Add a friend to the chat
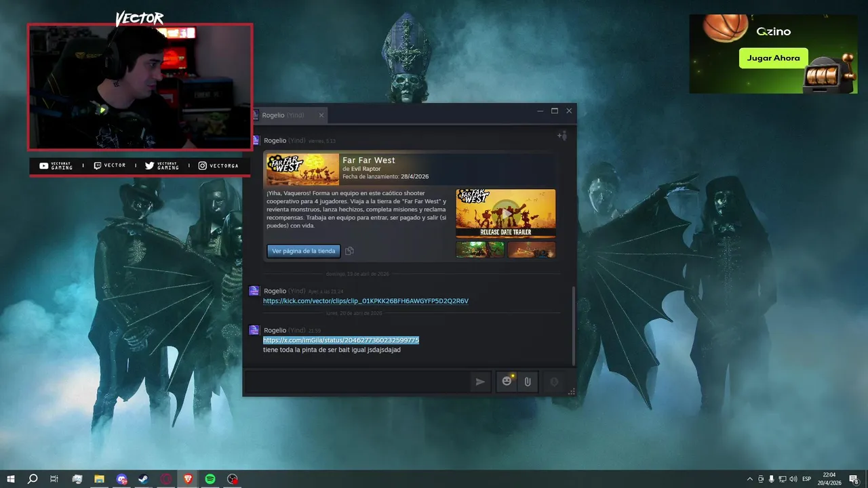The width and height of the screenshot is (868, 488). tap(561, 136)
